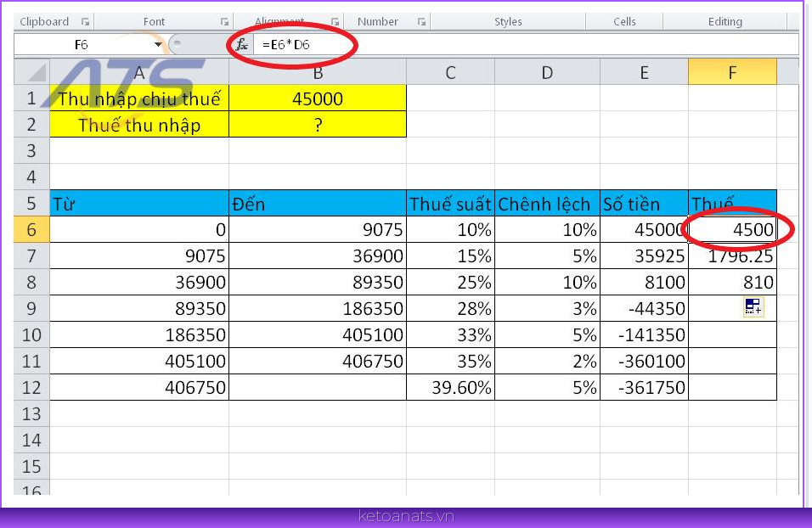
Task: Click cell 'Thu nhập chịu thuế'
Action: pos(139,98)
